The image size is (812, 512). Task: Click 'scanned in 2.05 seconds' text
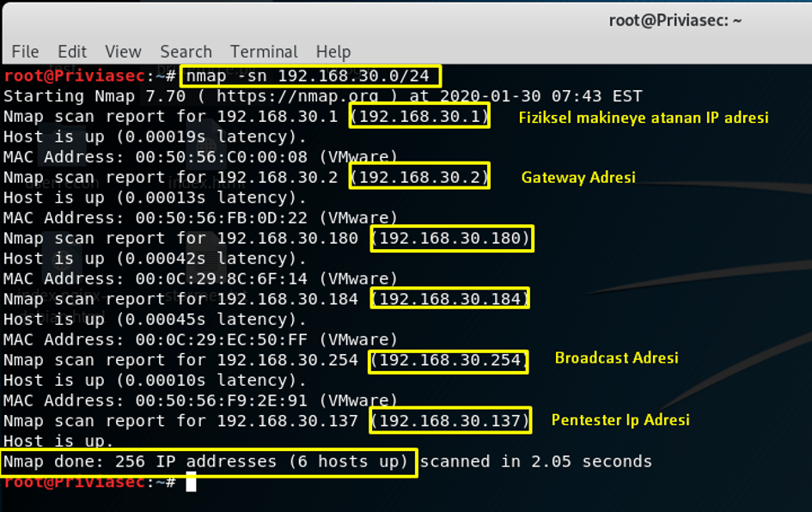[x=535, y=461]
